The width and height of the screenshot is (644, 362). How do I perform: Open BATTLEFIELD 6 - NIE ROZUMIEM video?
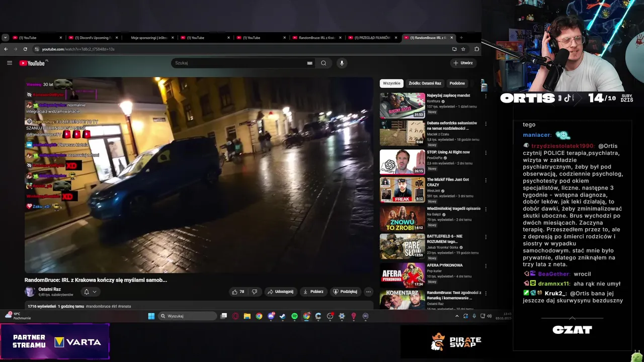tap(402, 246)
